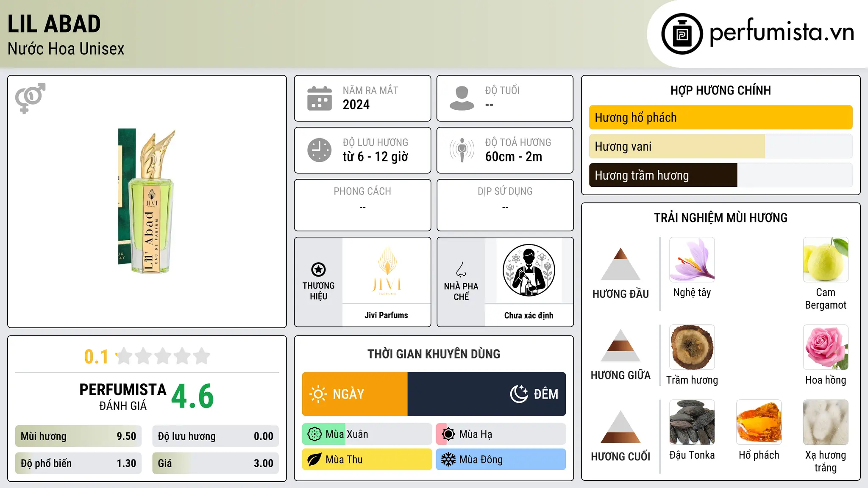
Task: Click the star rating row next to 0.1
Action: [163, 356]
